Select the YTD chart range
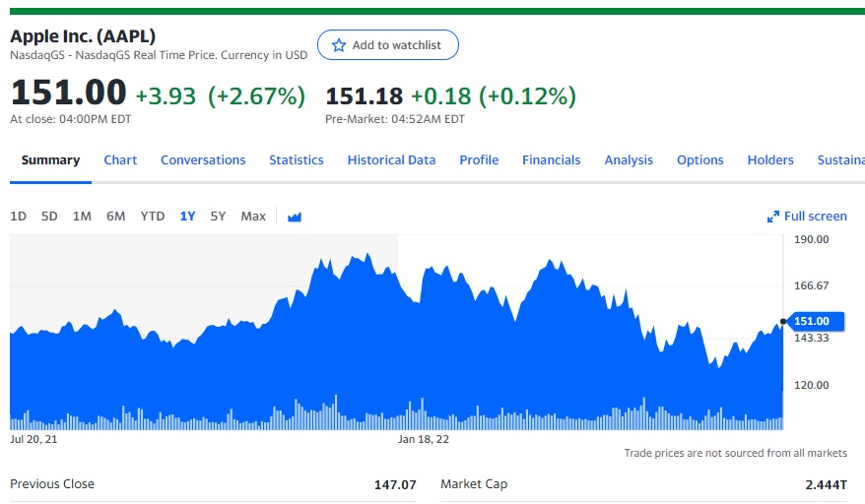The height and width of the screenshot is (504, 865). tap(153, 217)
